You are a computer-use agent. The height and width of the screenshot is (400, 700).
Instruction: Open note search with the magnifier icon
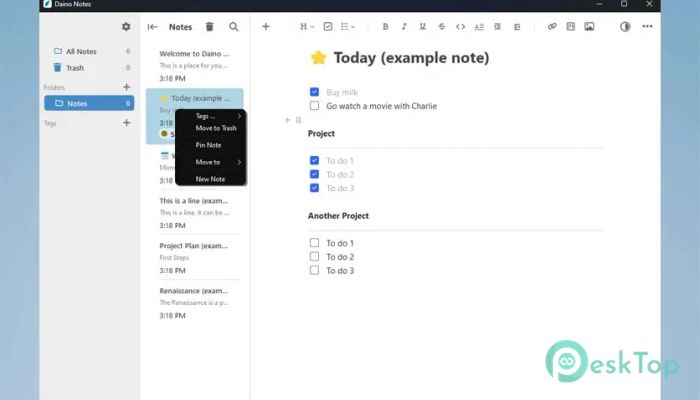click(234, 27)
